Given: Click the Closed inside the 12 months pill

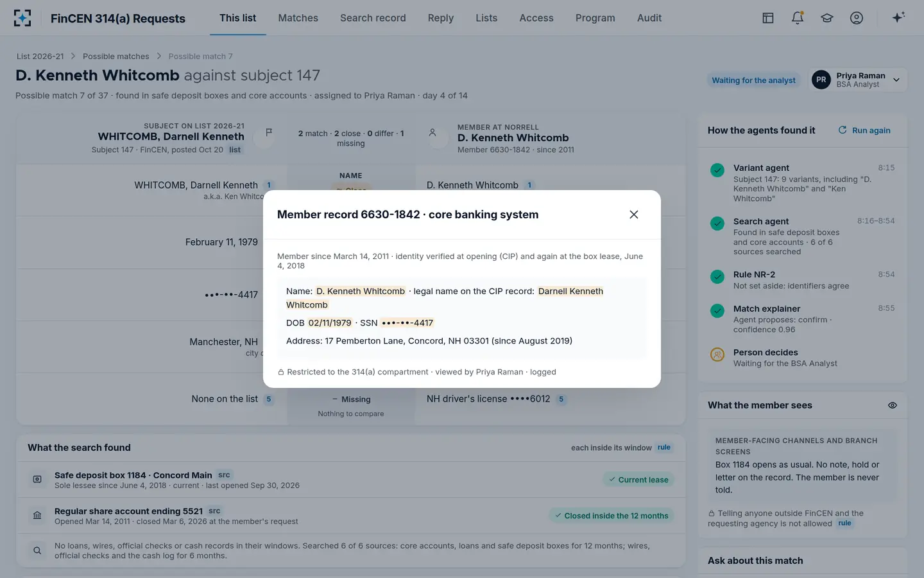Looking at the screenshot, I should [x=611, y=516].
